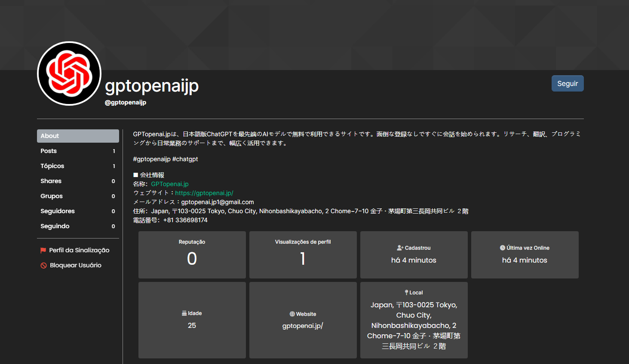Click the Tópicos count badge 1

point(114,166)
